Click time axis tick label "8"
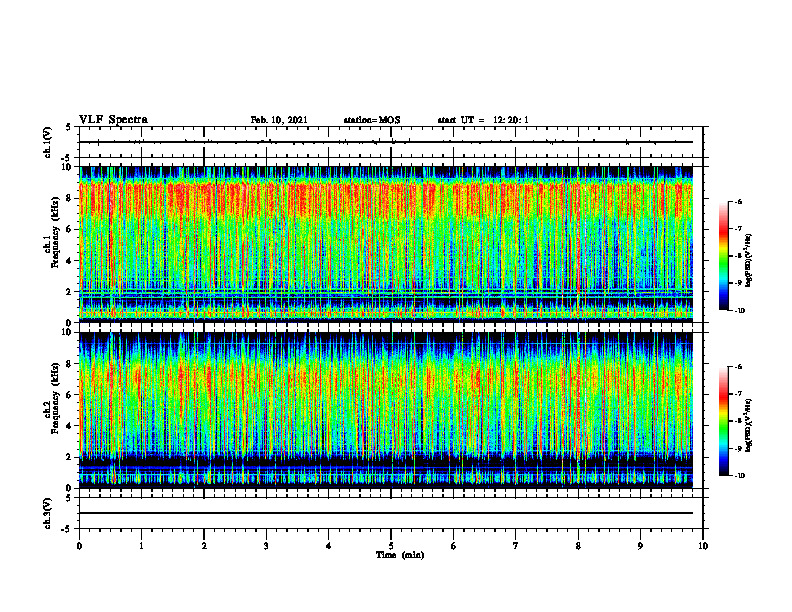 (578, 546)
